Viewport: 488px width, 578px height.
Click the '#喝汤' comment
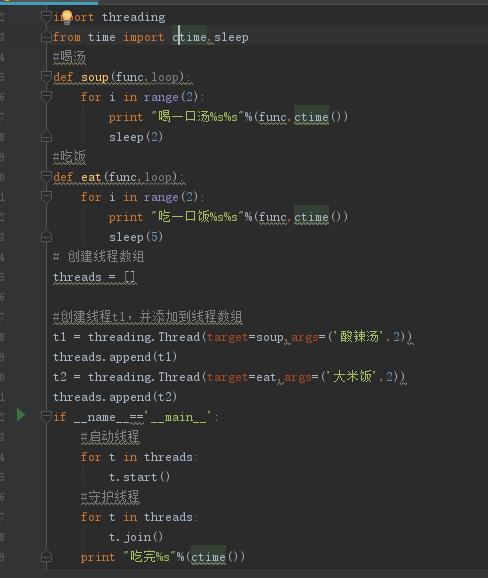69,57
